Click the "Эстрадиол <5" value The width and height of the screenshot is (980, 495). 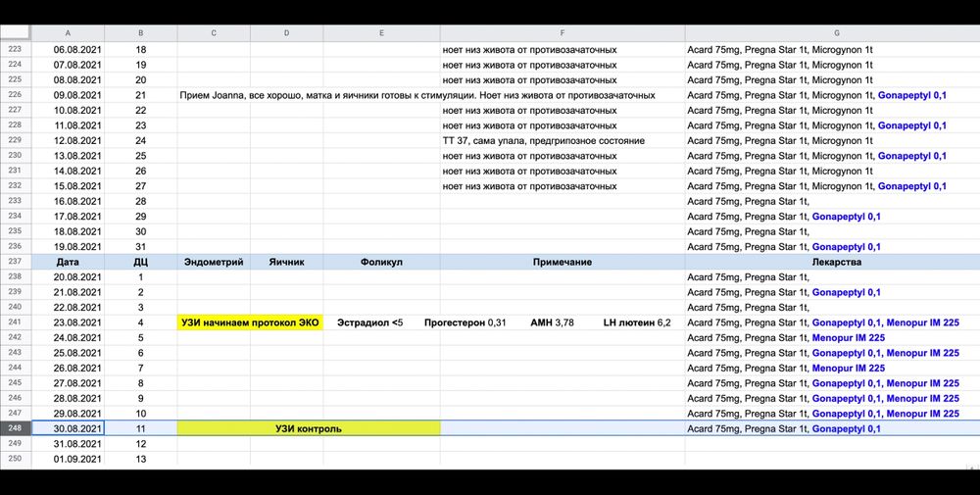click(369, 322)
